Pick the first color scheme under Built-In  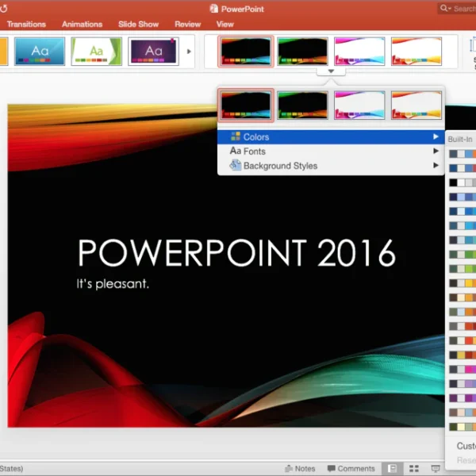tap(463, 154)
